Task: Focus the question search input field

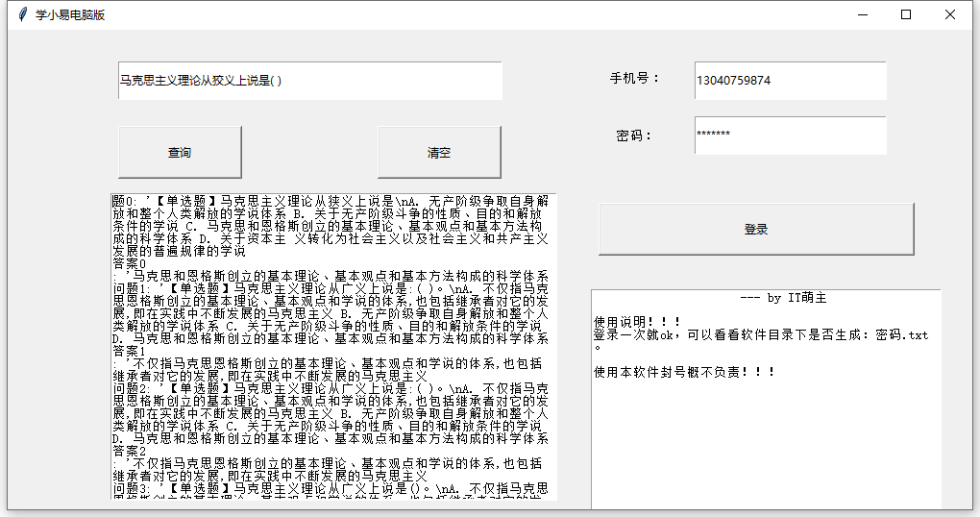Action: pos(309,82)
